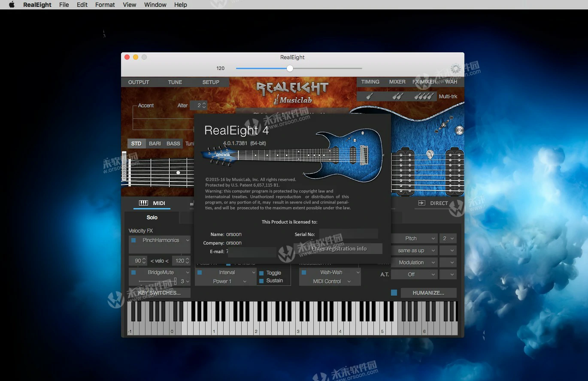Toggle the Wah-Wah checkbox
This screenshot has width=588, height=381.
click(304, 272)
